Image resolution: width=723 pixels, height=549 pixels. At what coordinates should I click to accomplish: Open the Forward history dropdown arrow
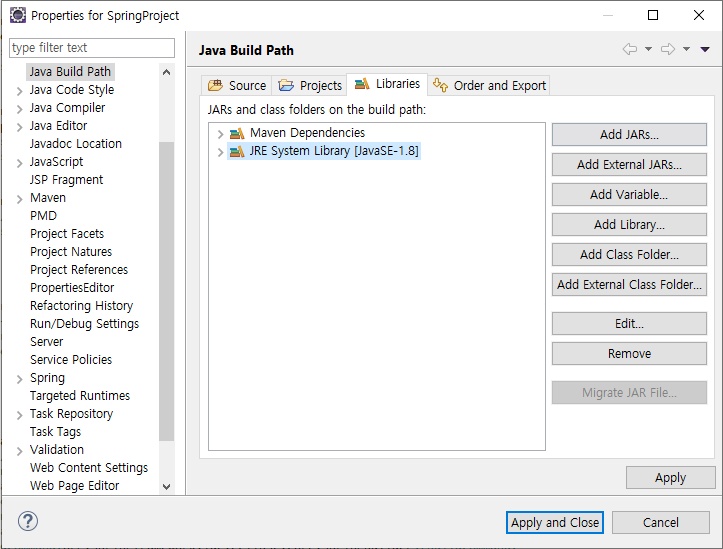[687, 49]
